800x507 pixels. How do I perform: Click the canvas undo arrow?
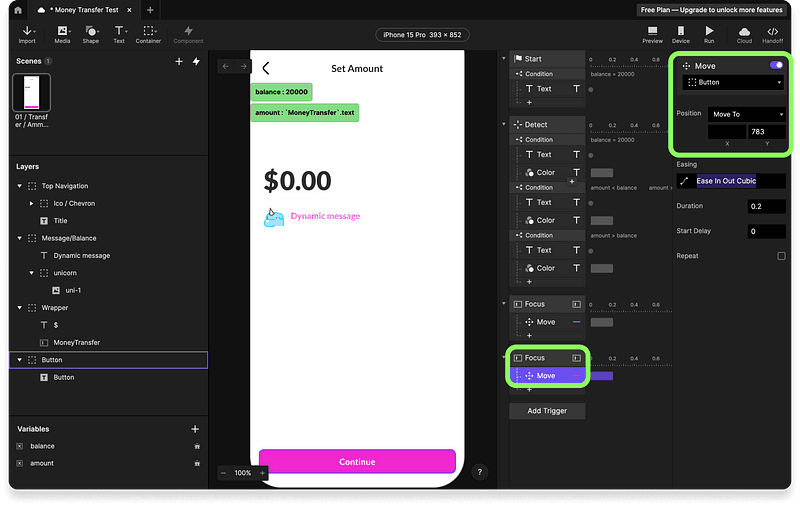(226, 66)
